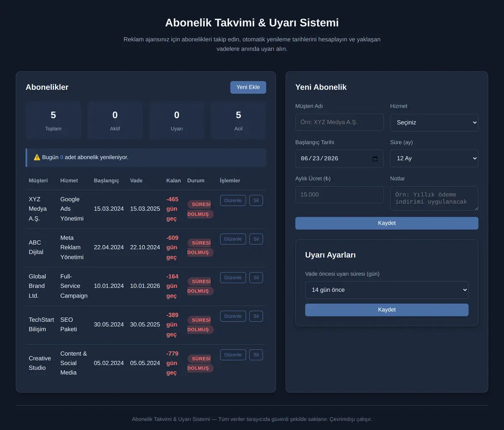Click the 22.10.2024 due date cell
The width and height of the screenshot is (504, 430).
(x=145, y=247)
